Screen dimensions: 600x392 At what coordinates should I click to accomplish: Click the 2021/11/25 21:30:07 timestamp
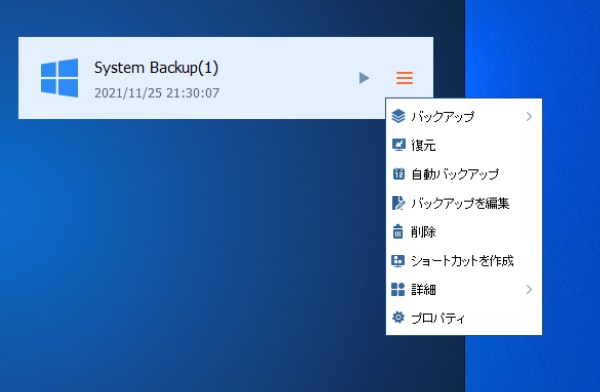(157, 93)
